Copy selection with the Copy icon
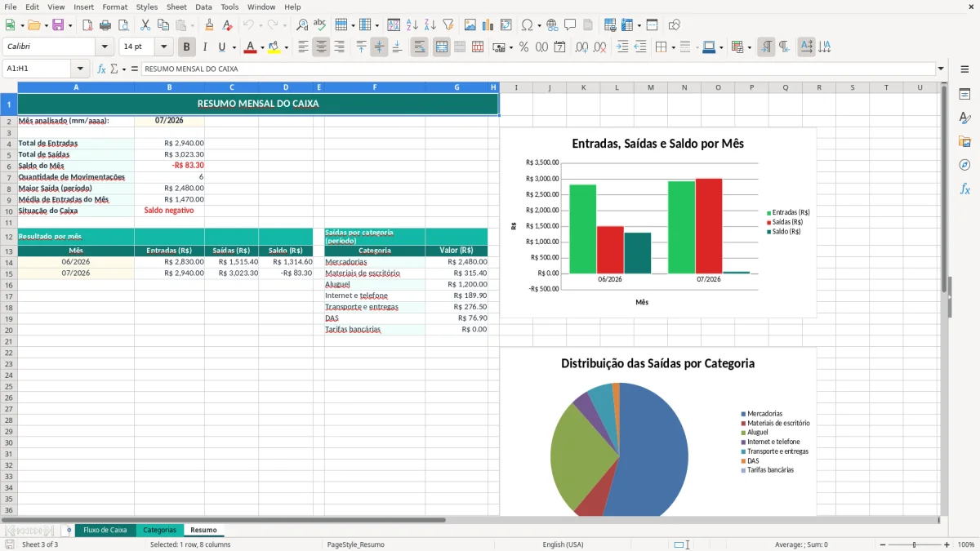The image size is (980, 551). [163, 25]
